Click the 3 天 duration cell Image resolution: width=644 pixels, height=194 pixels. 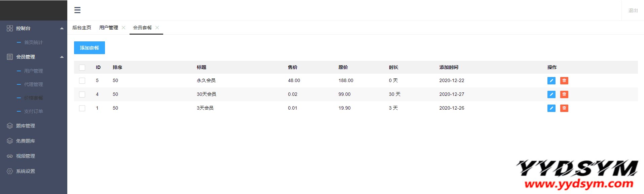click(x=393, y=108)
